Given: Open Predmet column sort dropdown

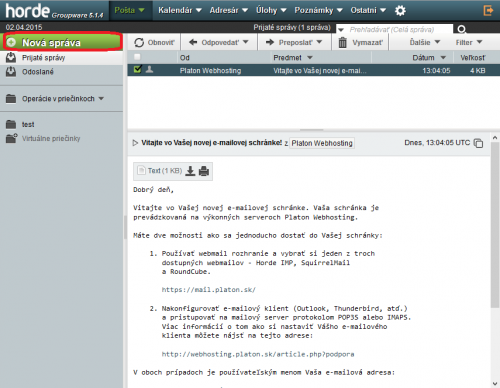Looking at the screenshot, I should 310,58.
